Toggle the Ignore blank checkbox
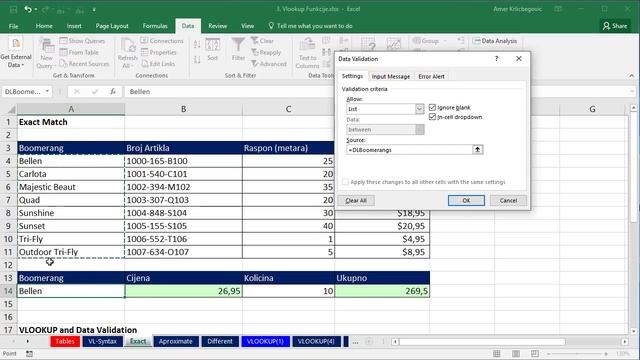Image resolution: width=640 pixels, height=360 pixels. click(x=432, y=107)
